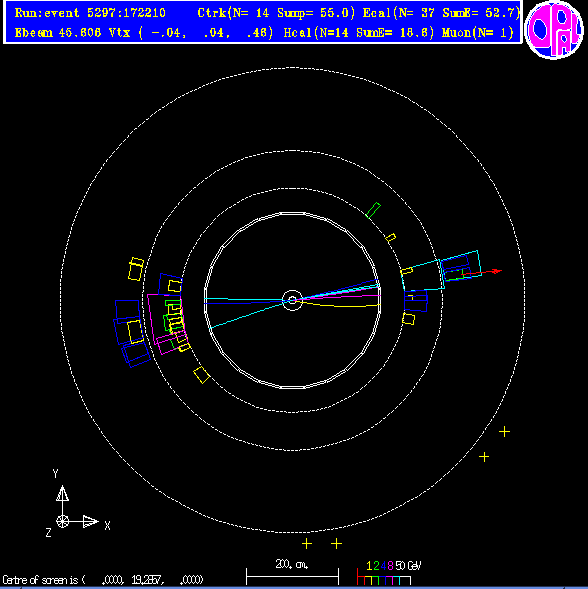The image size is (588, 589).
Task: Click the Ecal(N= 37 SumE= 52.7) header entry
Action: point(441,13)
